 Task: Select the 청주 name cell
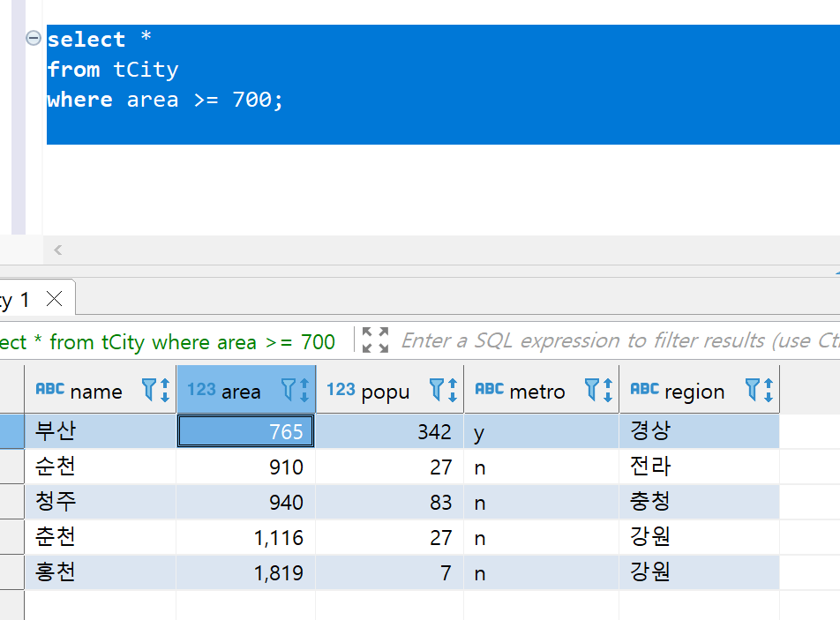[101, 502]
